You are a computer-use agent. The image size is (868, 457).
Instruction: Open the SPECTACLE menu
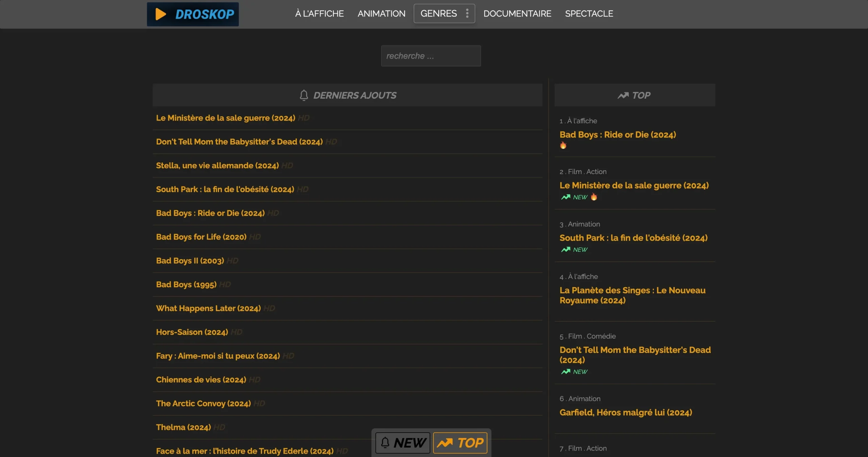point(589,14)
